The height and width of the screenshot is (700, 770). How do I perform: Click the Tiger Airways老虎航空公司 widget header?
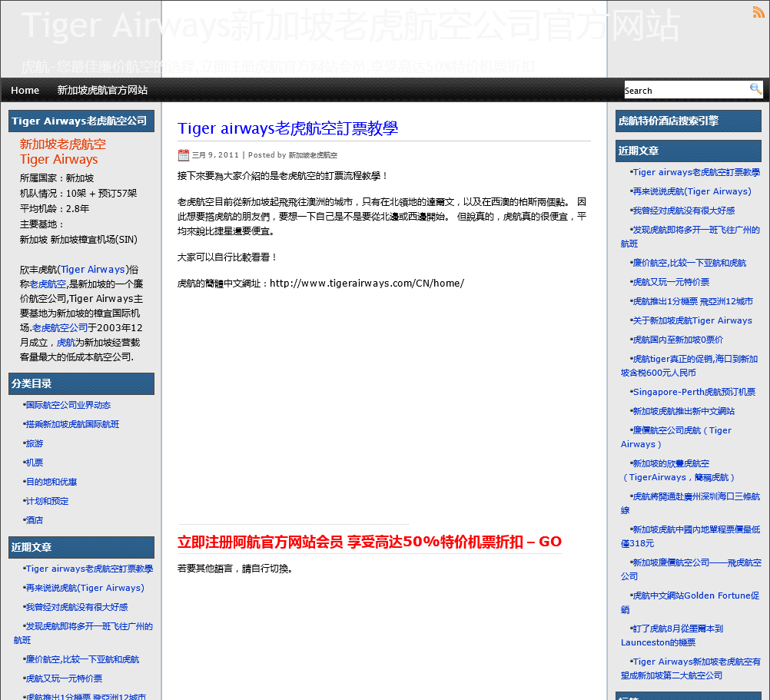pos(81,121)
